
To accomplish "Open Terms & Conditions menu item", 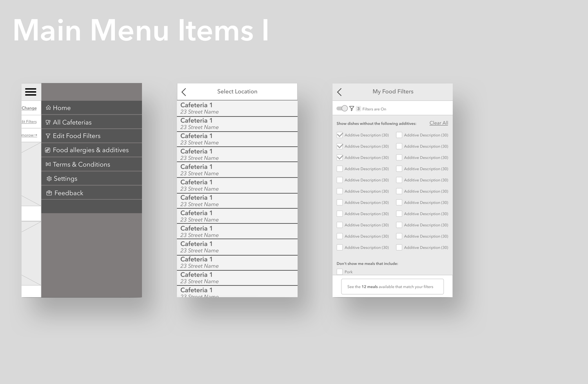I will click(x=92, y=164).
